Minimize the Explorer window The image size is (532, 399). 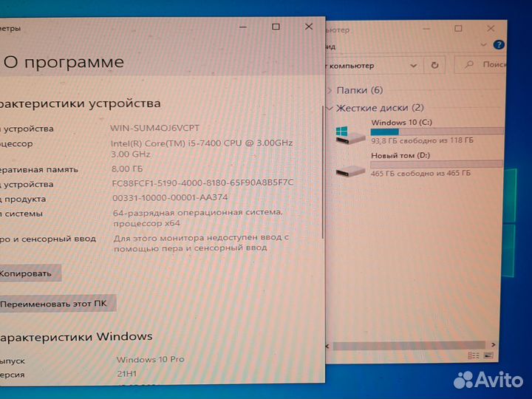[x=426, y=29]
